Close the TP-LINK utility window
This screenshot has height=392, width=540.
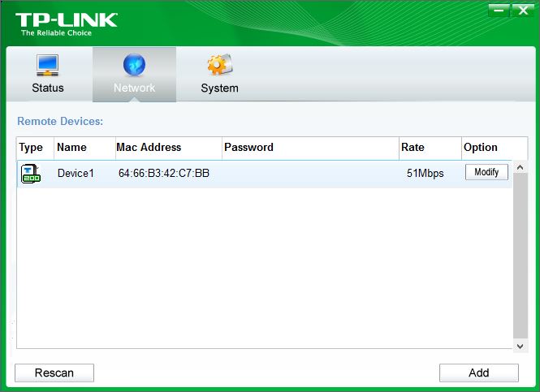pos(522,10)
